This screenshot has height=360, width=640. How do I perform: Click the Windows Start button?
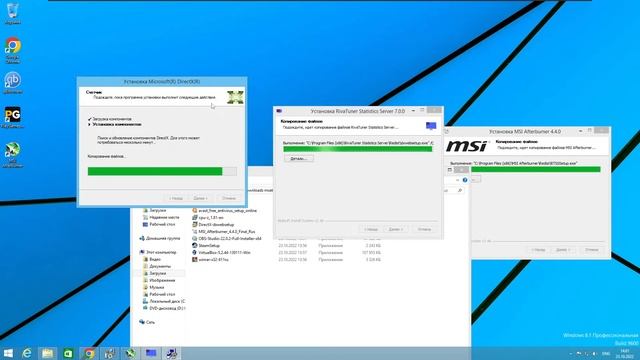pyautogui.click(x=8, y=353)
